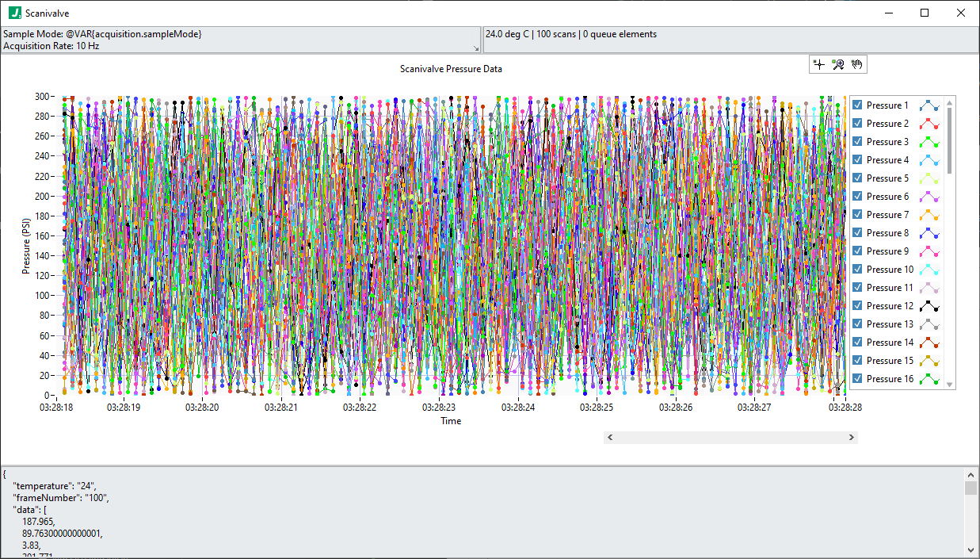Click the JSON panel scrollbar thumb
Viewport: 980px width, 559px height.
(970, 488)
